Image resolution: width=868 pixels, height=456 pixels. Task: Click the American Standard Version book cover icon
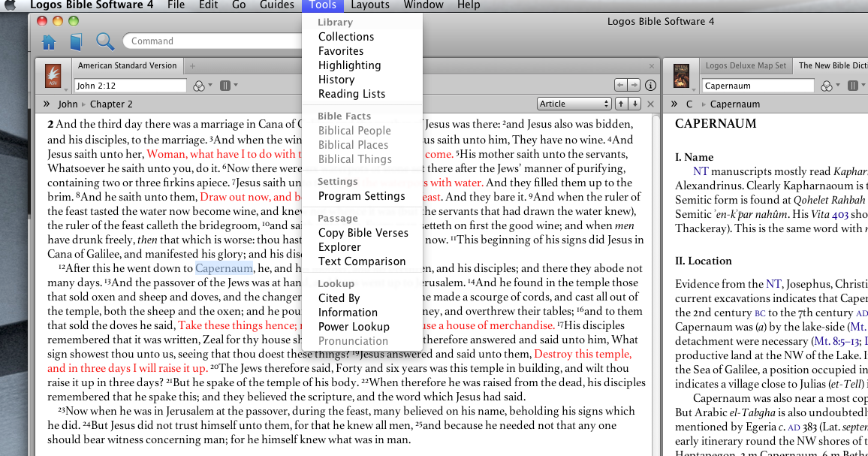pos(53,76)
